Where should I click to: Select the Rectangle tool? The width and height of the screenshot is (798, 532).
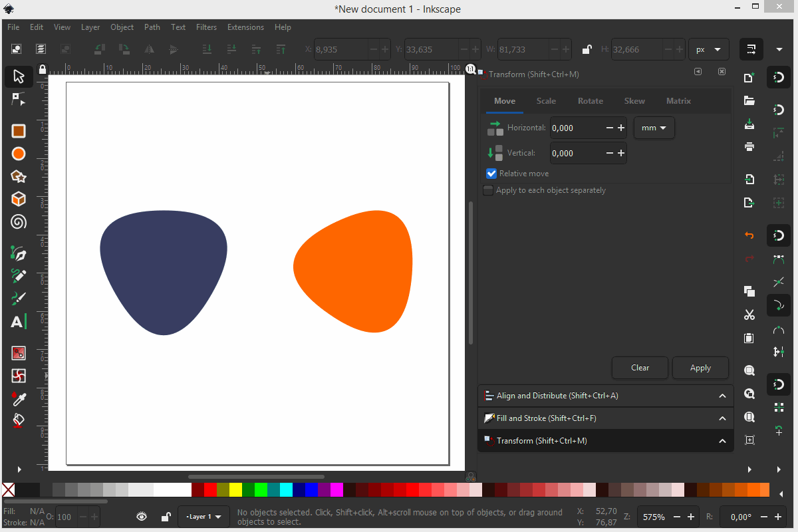(19, 132)
